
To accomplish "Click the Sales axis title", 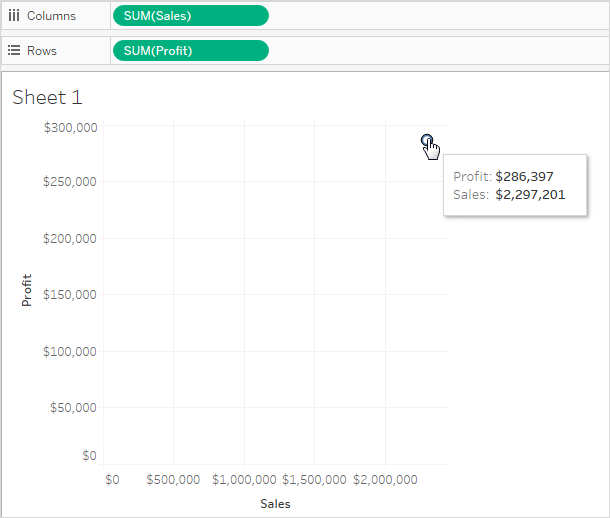I will [275, 504].
